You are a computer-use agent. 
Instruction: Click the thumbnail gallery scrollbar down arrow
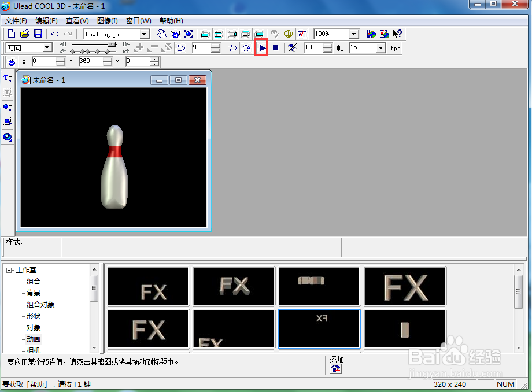(519, 348)
